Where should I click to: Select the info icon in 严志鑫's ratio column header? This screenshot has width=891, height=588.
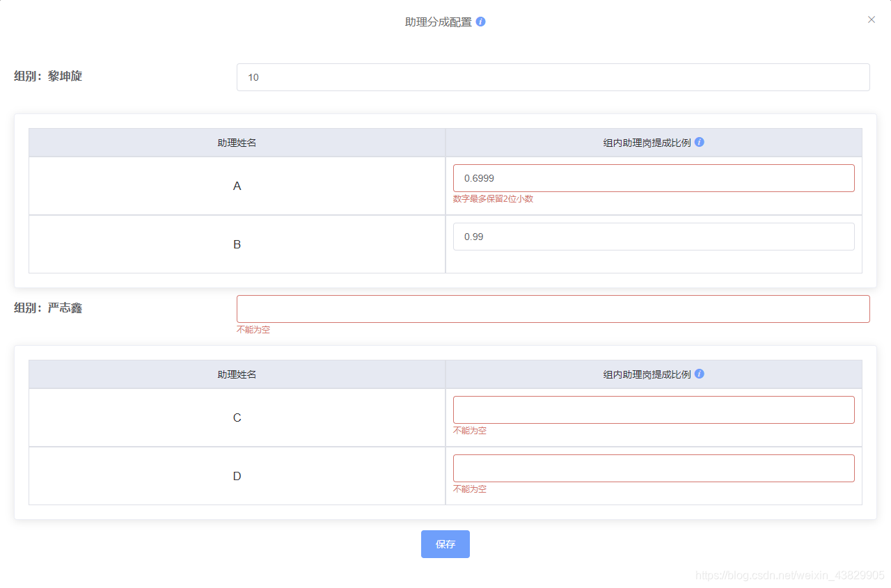(699, 374)
